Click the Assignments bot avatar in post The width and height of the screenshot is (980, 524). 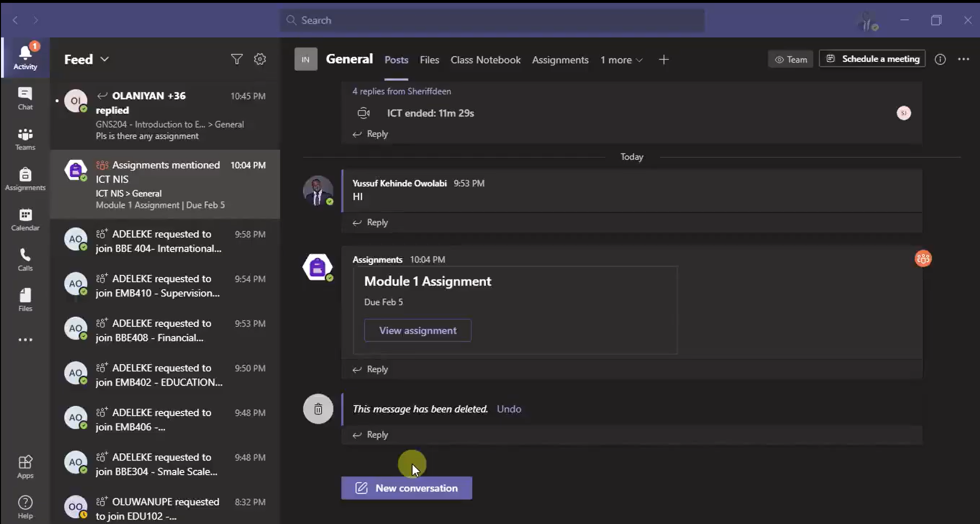tap(318, 267)
